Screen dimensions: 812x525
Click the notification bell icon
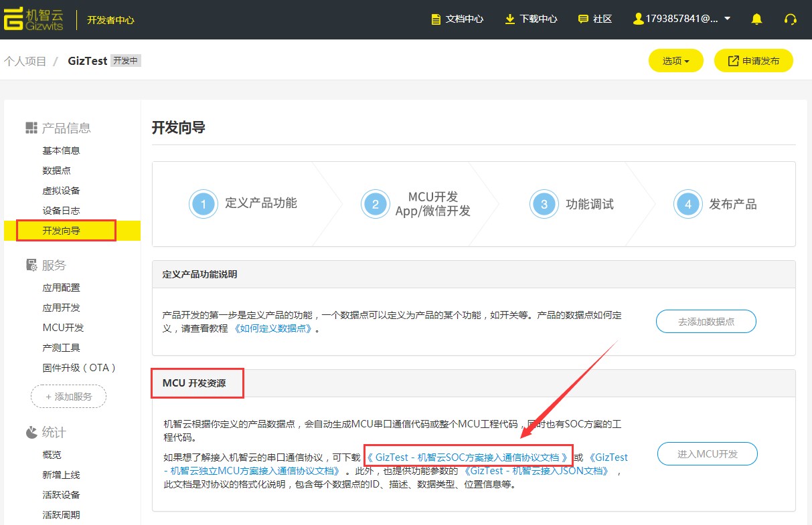pos(756,19)
